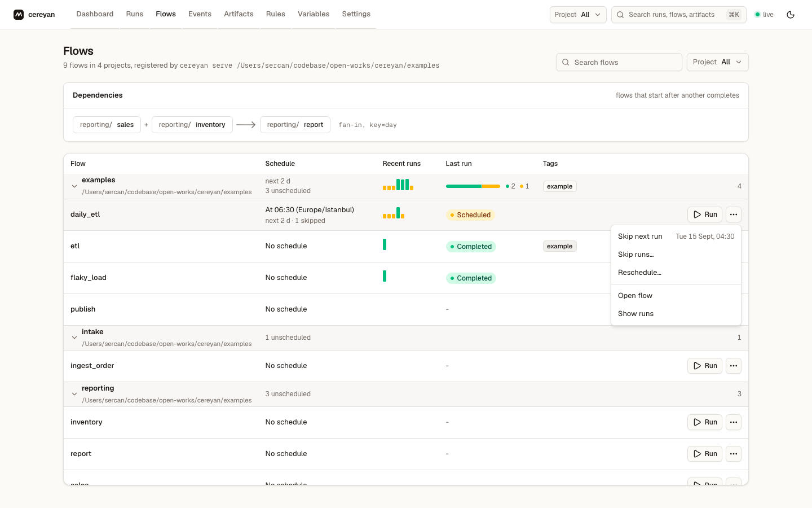Click the cereyan logo icon
The width and height of the screenshot is (812, 508).
[19, 15]
